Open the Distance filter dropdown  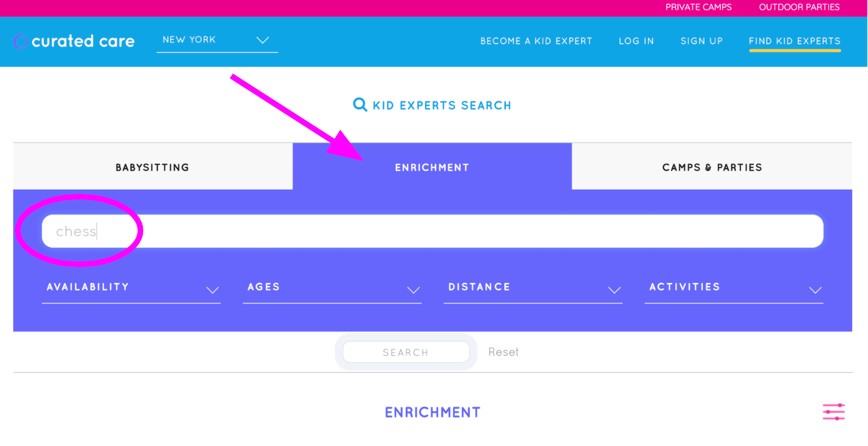click(533, 288)
